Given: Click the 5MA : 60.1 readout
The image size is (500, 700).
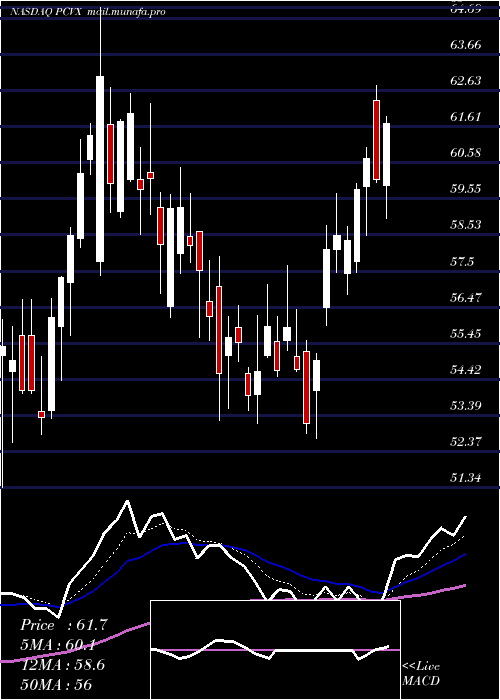Looking at the screenshot, I should pyautogui.click(x=59, y=645).
